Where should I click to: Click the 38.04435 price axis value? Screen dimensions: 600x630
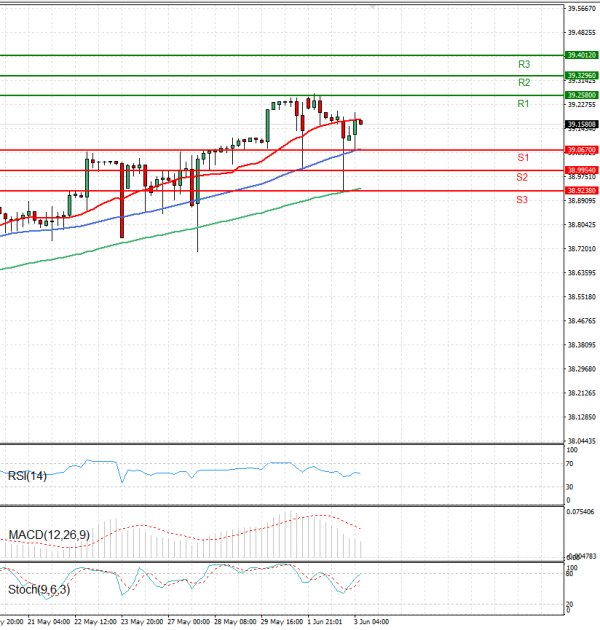(x=582, y=441)
